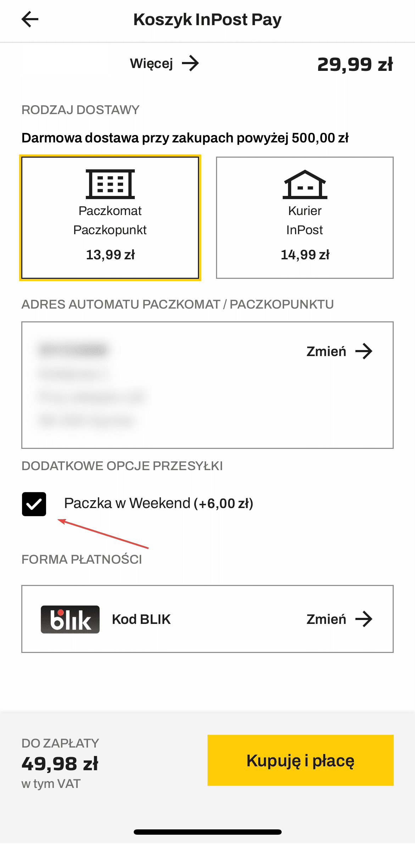Viewport: 415px width, 868px height.
Task: Tap the home indicator bar
Action: click(207, 832)
